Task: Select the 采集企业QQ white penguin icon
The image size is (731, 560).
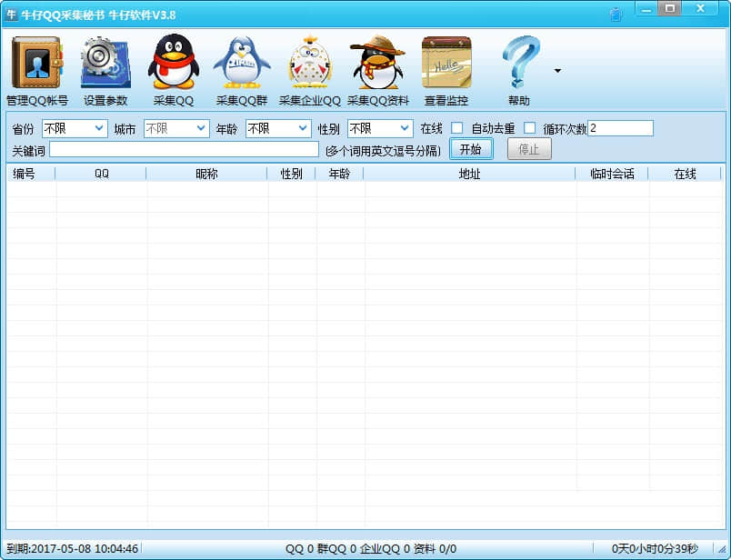Action: [309, 62]
